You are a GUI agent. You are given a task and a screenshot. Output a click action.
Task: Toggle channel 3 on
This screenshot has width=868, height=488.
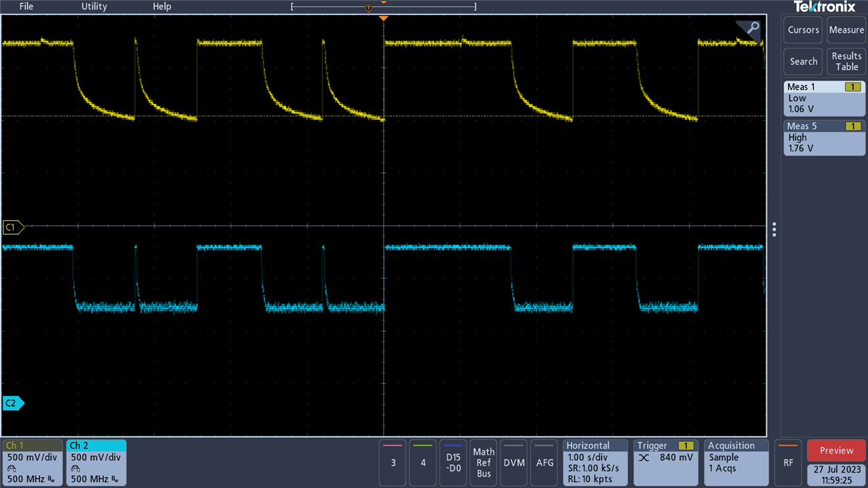[393, 462]
